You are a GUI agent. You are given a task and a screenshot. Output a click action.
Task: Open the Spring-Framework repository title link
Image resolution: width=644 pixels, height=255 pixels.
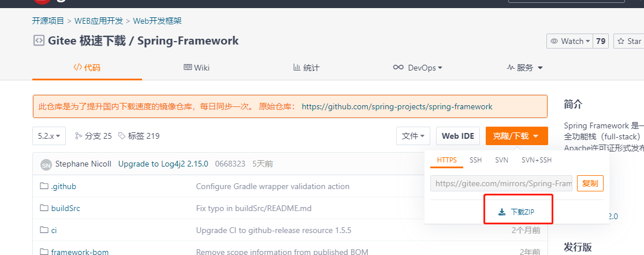188,40
